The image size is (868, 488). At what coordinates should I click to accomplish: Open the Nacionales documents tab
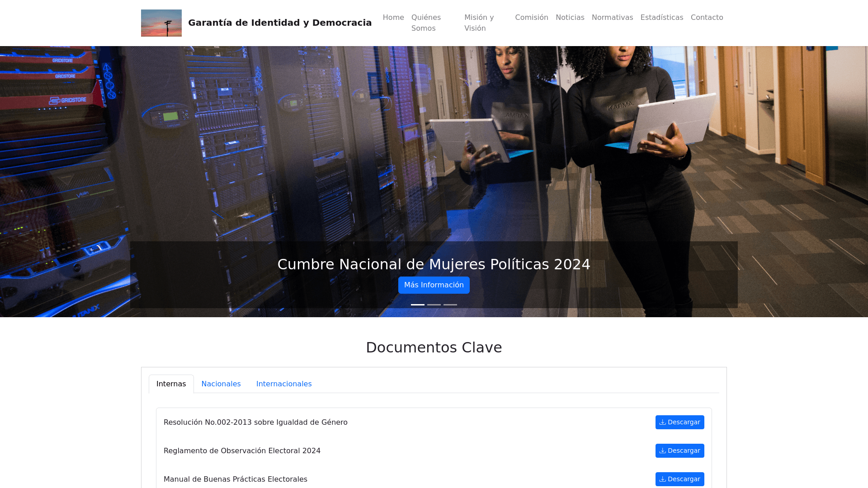pos(221,384)
